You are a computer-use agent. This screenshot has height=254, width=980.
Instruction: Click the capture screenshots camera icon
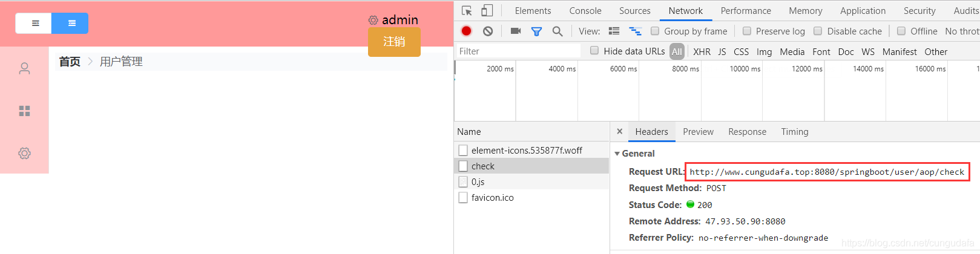pyautogui.click(x=516, y=31)
